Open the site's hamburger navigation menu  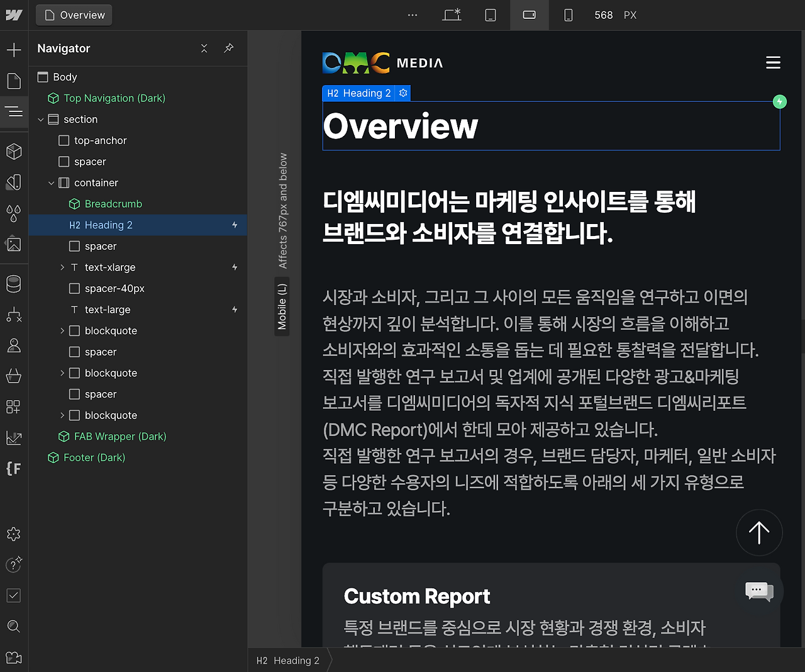(x=773, y=62)
